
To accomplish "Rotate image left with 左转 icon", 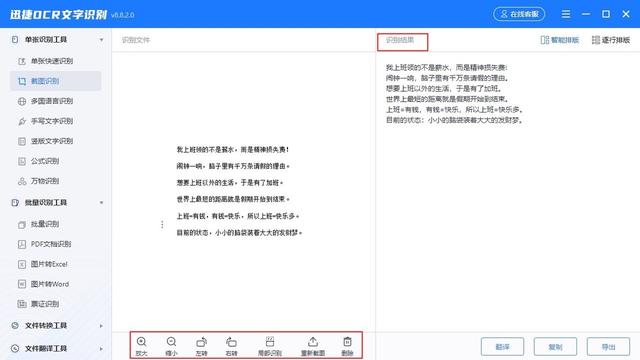I will point(202,346).
